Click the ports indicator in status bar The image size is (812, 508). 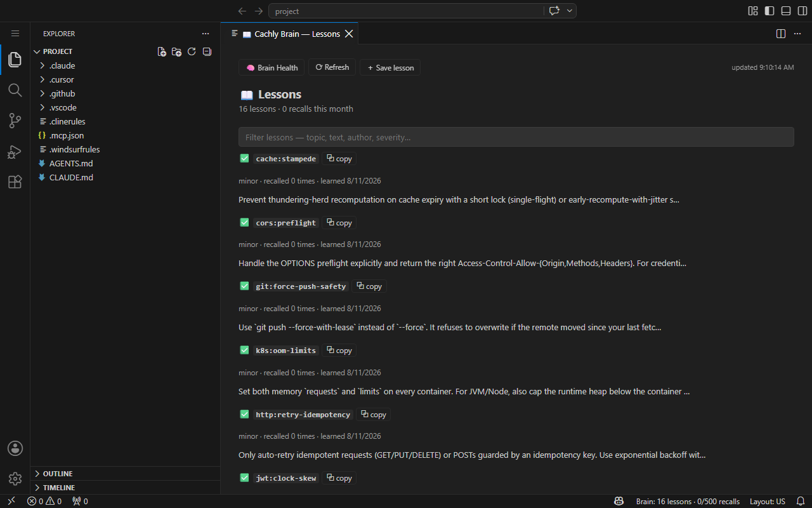pyautogui.click(x=80, y=501)
